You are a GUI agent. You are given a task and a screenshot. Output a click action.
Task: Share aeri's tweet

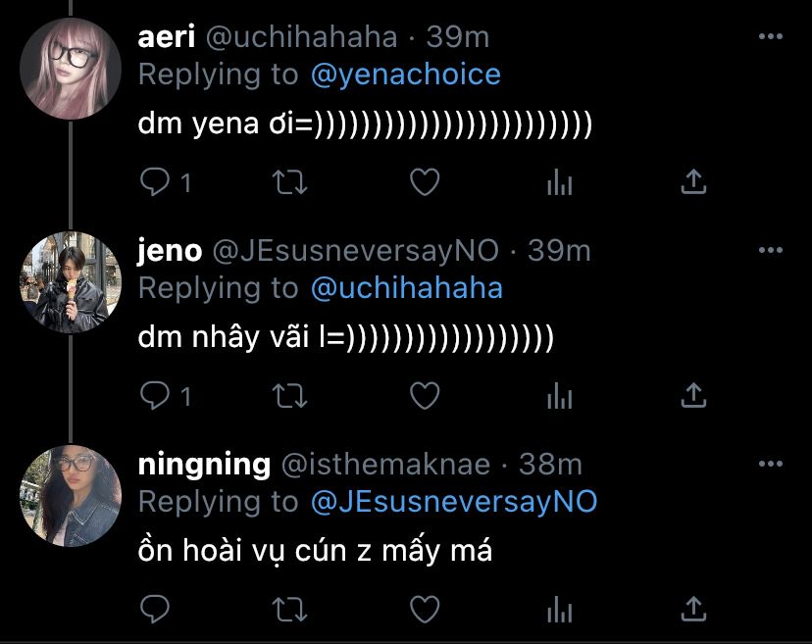[693, 181]
